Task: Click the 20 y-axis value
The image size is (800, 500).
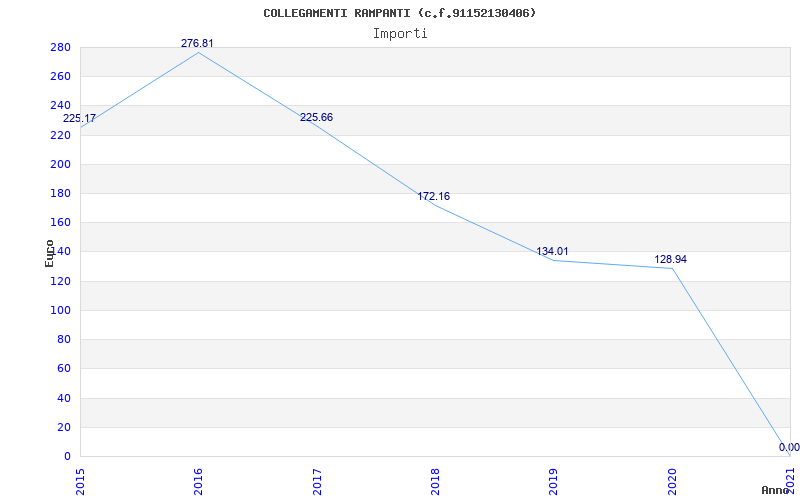Action: click(x=63, y=427)
